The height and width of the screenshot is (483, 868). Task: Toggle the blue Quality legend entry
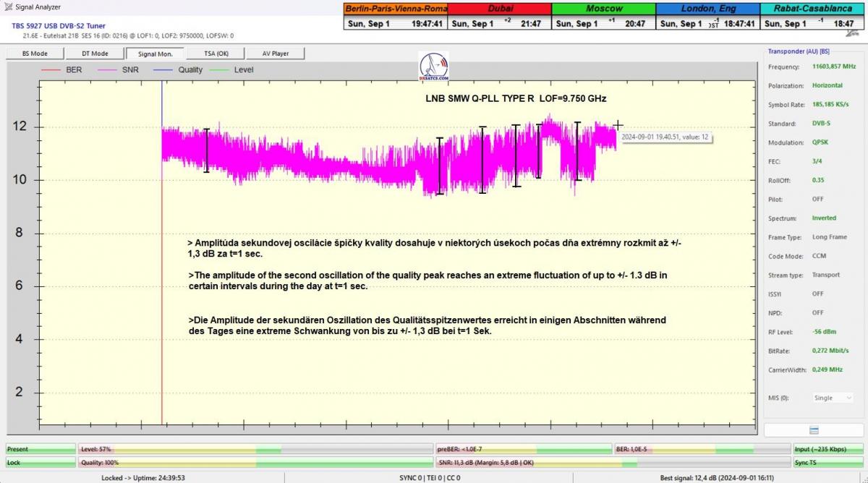click(178, 70)
